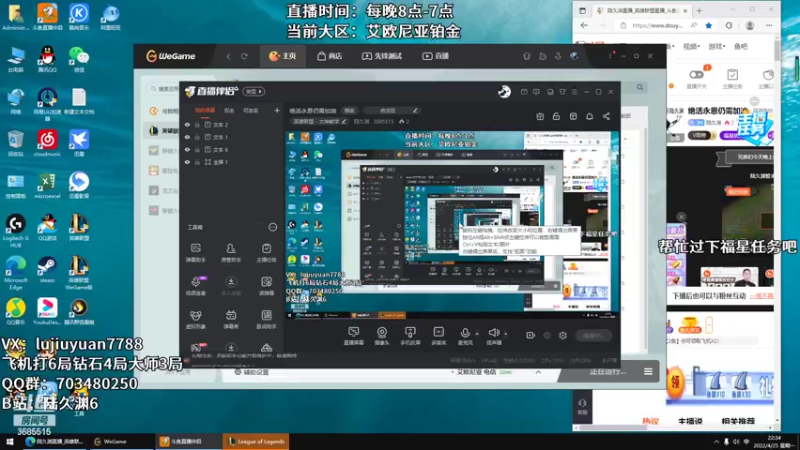The width and height of the screenshot is (800, 450).
Task: Open the notification bell in 直播伴侣
Action: [x=589, y=116]
